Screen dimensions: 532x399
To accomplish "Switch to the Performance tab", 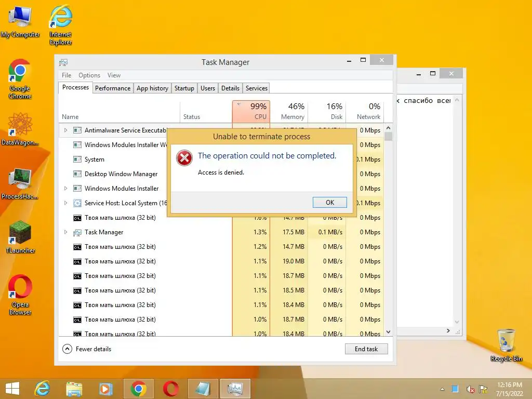I will tap(113, 88).
